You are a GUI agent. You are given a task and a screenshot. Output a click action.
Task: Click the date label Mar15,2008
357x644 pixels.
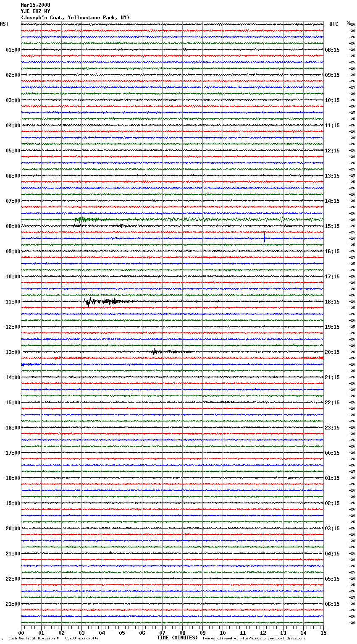click(36, 5)
